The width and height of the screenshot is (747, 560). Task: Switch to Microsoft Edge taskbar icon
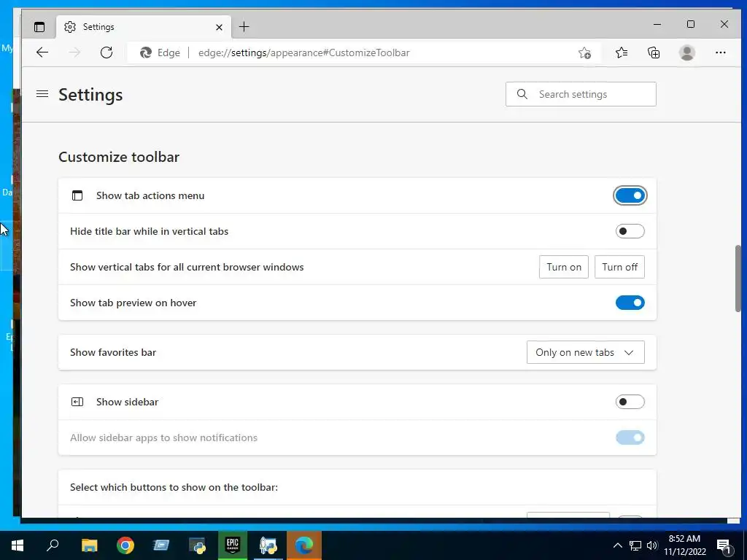click(304, 545)
